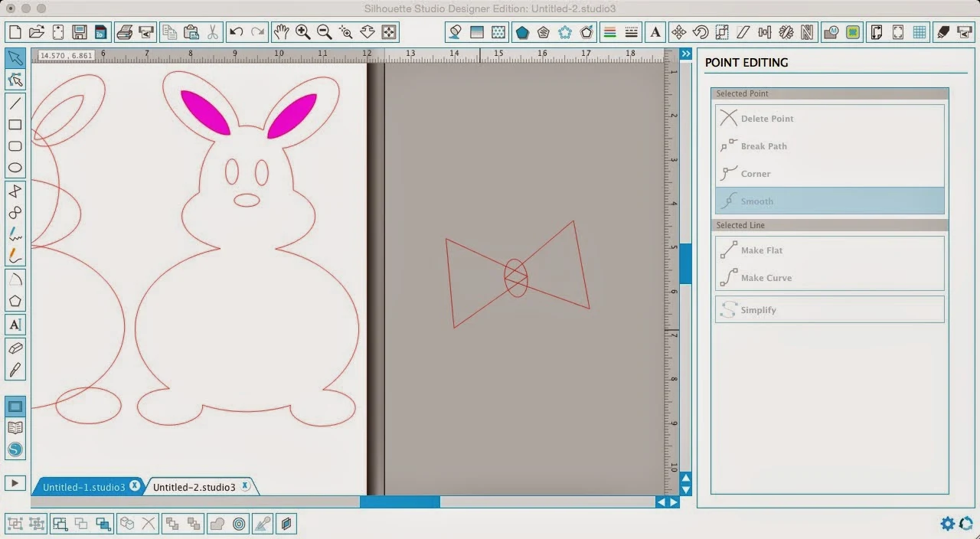Screen dimensions: 980x539
Task: Select the Point Editing tool
Action: (x=16, y=80)
